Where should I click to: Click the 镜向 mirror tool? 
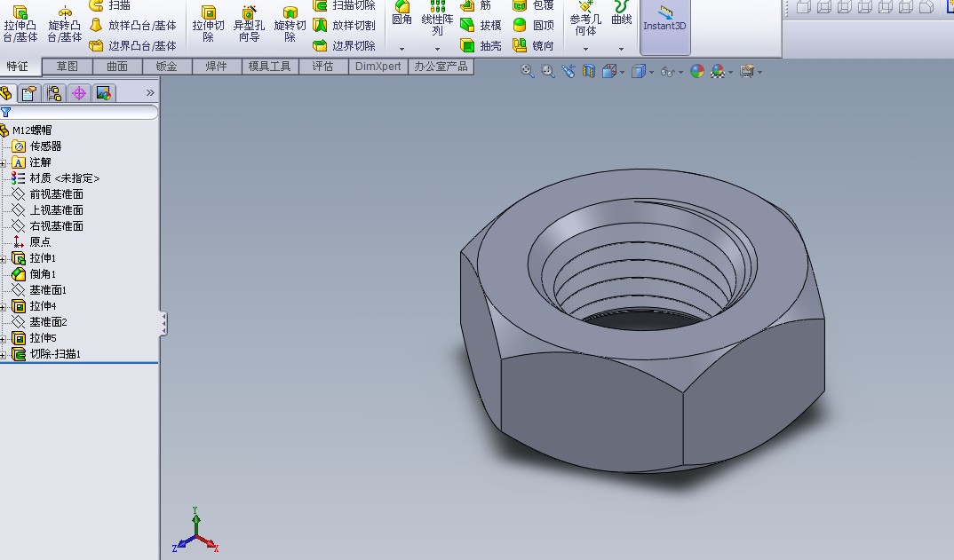pyautogui.click(x=534, y=45)
